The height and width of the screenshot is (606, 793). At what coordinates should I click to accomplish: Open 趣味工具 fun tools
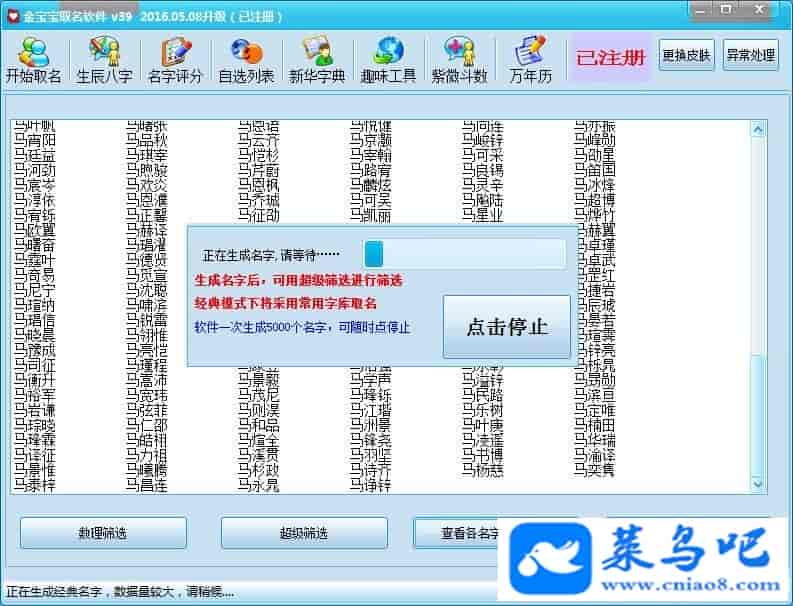(388, 59)
